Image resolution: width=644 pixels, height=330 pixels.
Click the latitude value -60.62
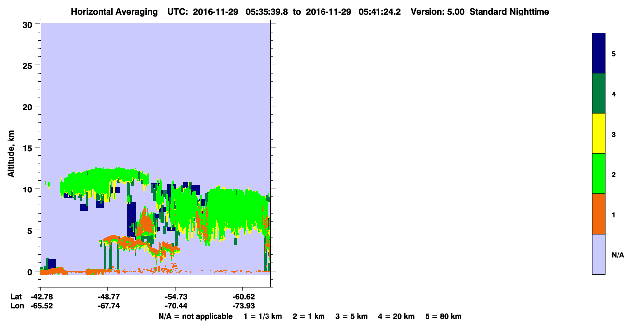[243, 297]
